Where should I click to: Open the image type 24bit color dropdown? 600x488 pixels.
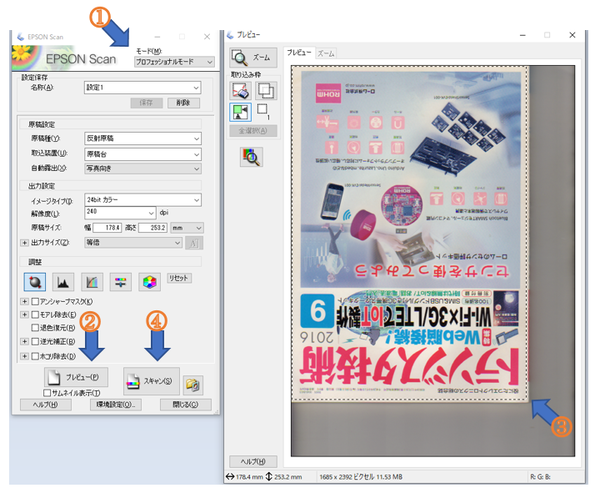point(142,200)
